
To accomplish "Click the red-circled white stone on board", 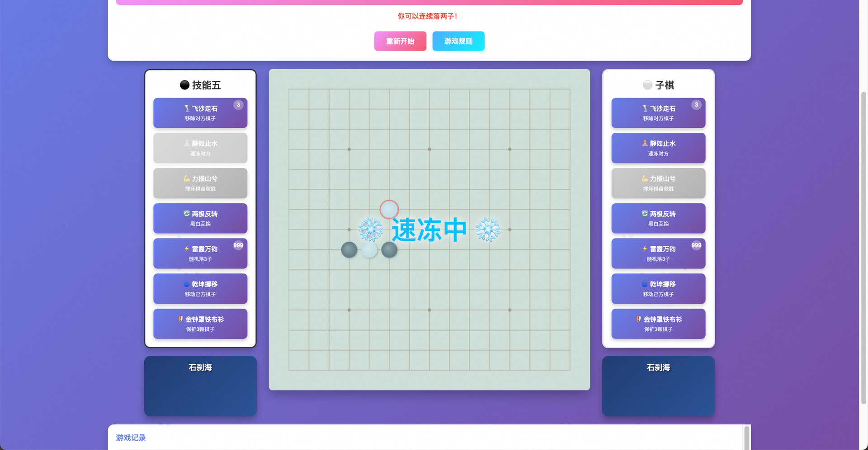I will tap(389, 209).
